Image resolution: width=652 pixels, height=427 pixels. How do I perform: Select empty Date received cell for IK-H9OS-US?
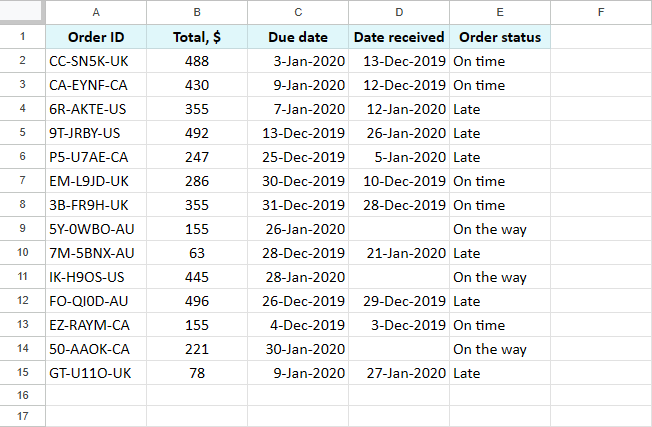[399, 277]
